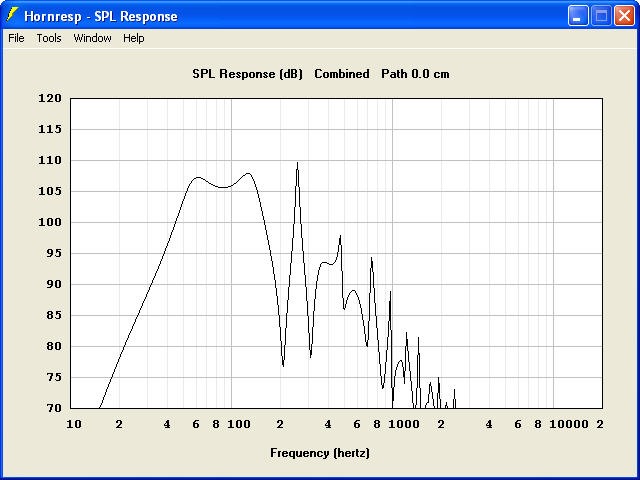The width and height of the screenshot is (640, 480).
Task: Click the 85 value on the dB axis
Action: [53, 316]
